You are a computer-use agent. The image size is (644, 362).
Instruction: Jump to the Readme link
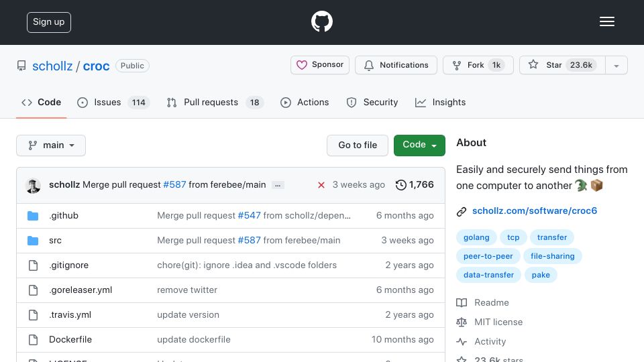(x=492, y=302)
